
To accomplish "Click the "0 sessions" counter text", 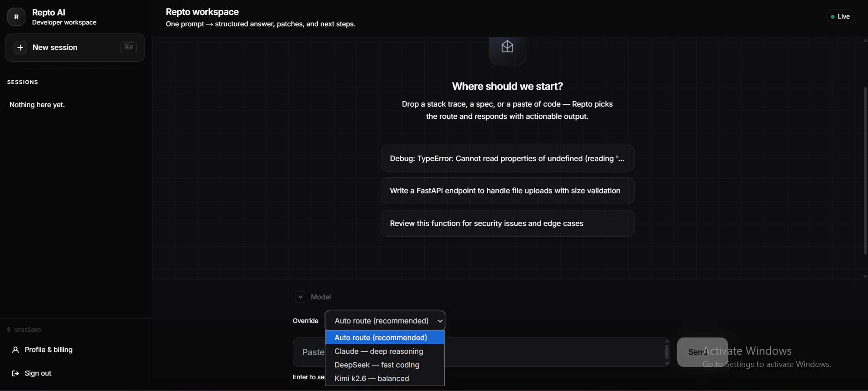I will tap(24, 330).
